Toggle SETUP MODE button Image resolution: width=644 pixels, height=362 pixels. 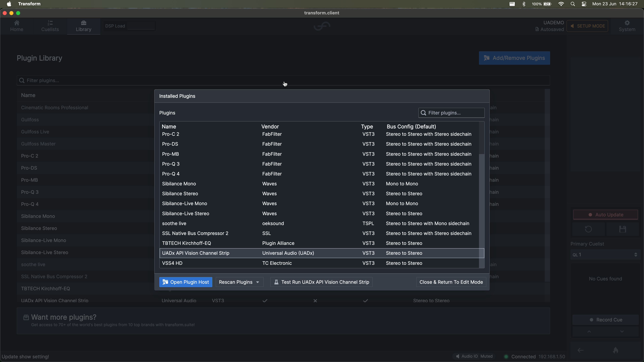coord(587,26)
